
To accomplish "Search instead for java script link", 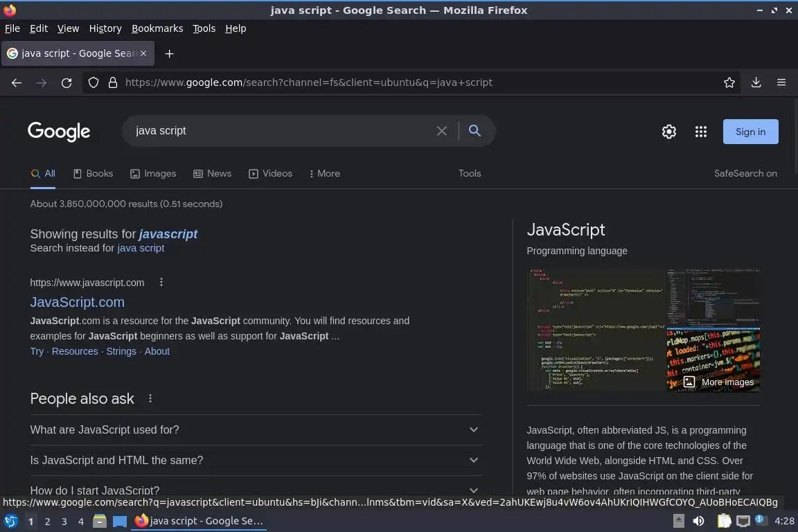I will click(141, 248).
